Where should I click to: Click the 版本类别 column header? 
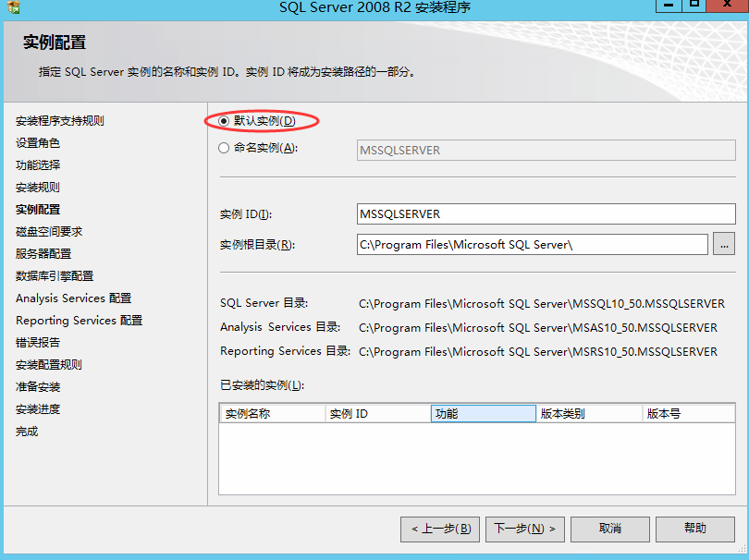[x=589, y=413]
